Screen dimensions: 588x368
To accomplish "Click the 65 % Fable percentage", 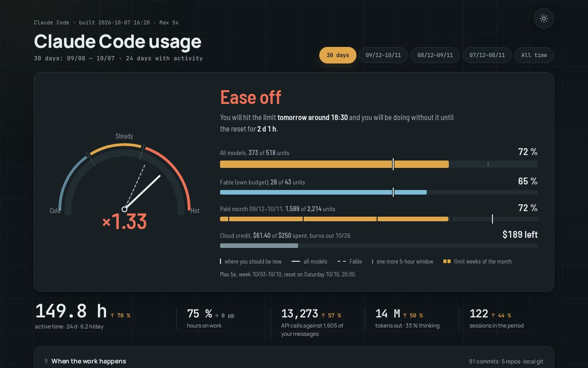I will 528,181.
